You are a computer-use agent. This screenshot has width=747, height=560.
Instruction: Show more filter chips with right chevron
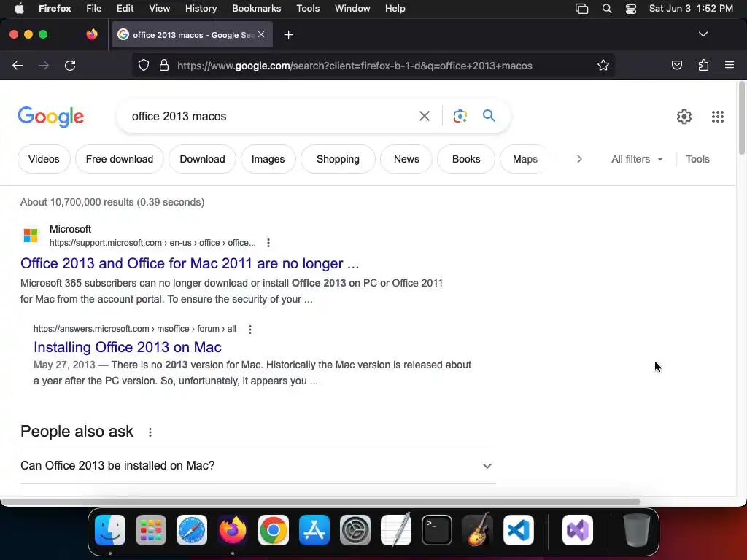click(579, 159)
